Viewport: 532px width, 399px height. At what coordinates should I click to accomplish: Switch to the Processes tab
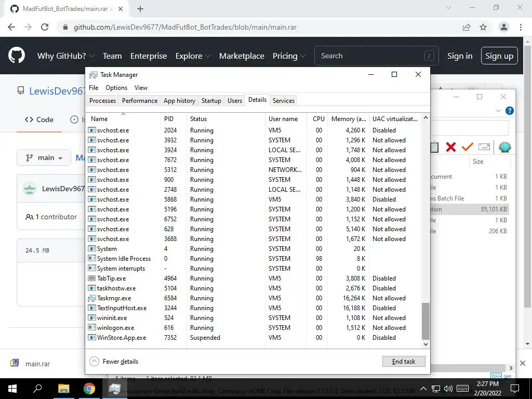(102, 100)
